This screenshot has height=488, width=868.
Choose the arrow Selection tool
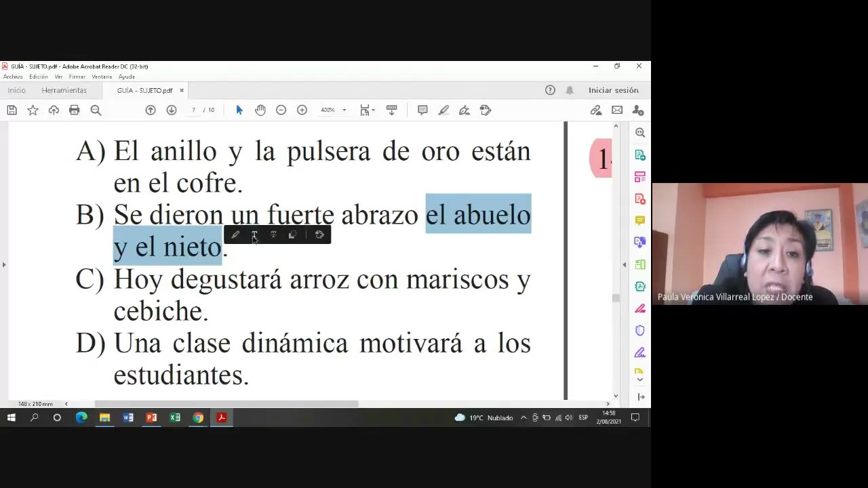click(x=239, y=110)
